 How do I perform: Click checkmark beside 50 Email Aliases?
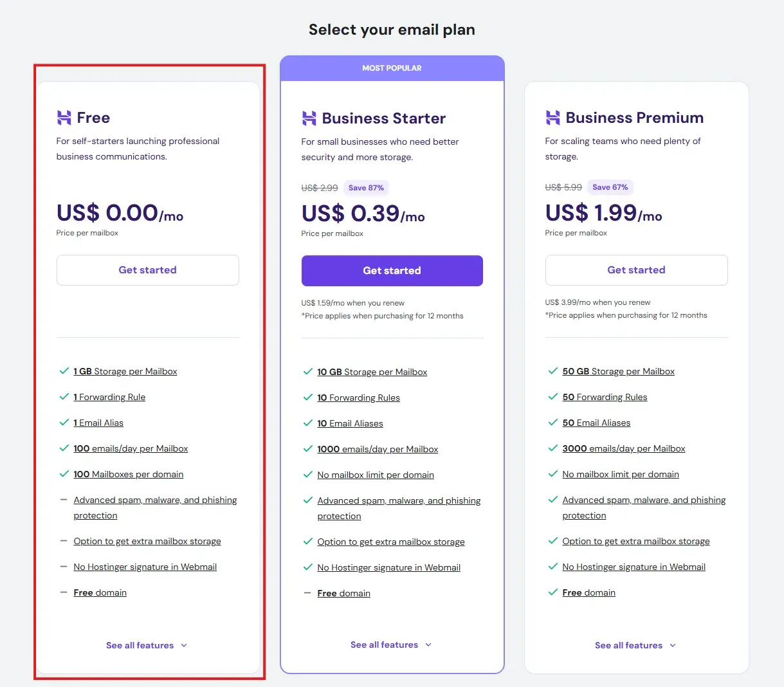[552, 423]
